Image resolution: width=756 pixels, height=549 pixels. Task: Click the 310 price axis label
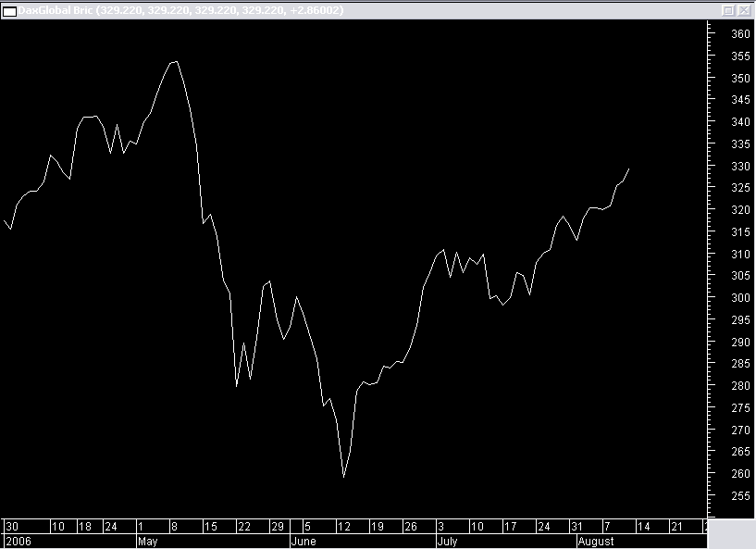(x=740, y=255)
